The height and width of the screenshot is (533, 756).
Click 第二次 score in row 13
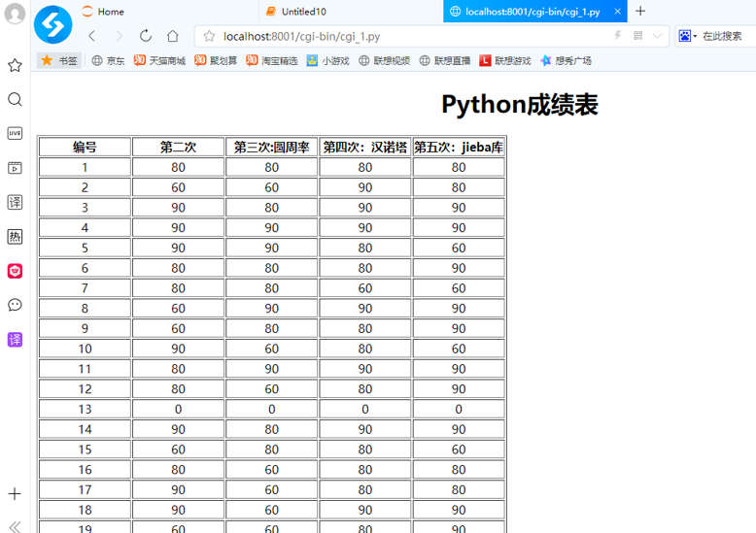tap(179, 409)
